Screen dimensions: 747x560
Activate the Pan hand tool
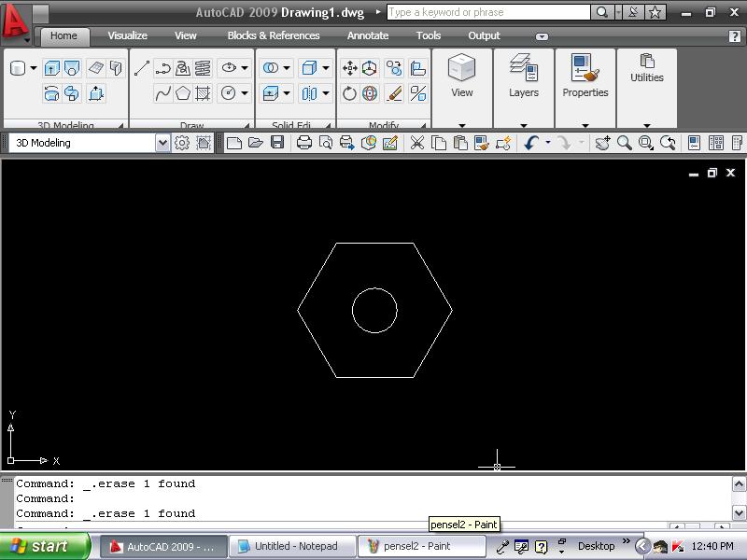pos(602,143)
